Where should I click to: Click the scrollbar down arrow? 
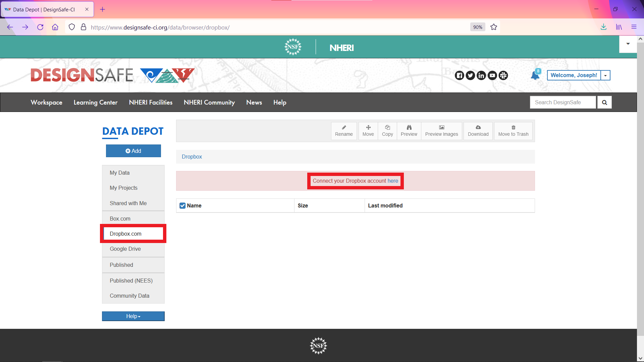tap(640, 358)
